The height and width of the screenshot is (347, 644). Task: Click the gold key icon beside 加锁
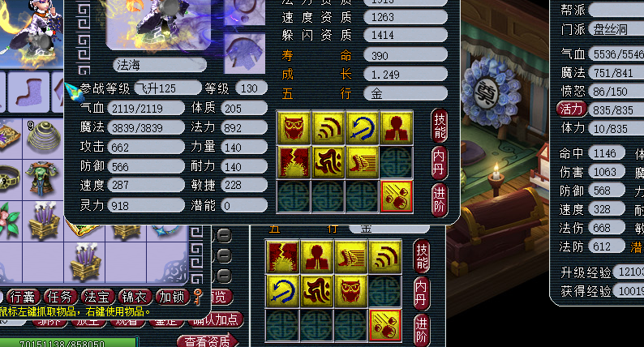pos(198,297)
